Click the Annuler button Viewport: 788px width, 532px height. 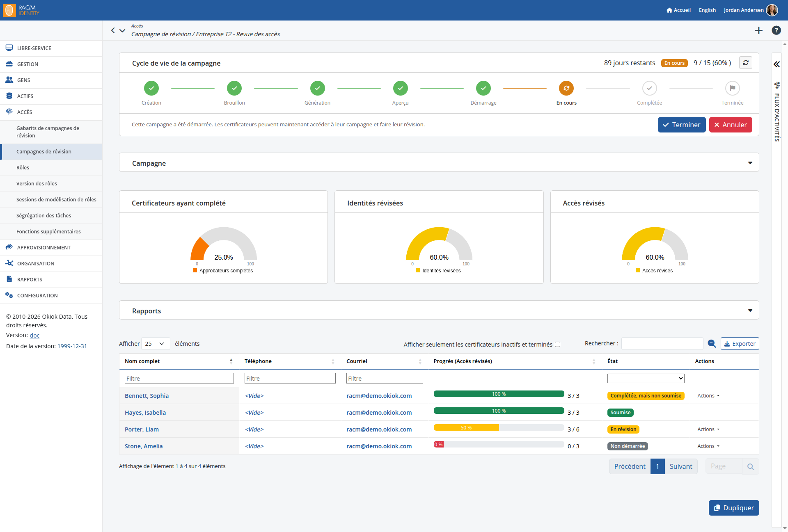pos(730,125)
